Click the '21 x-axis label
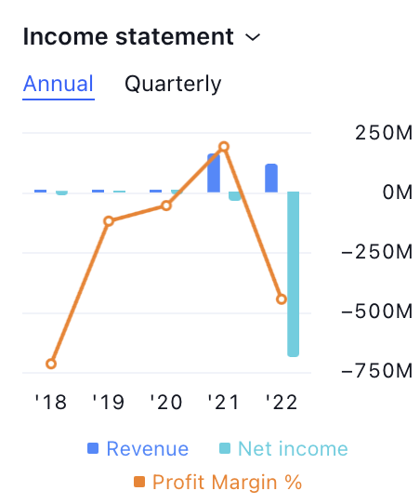The image size is (420, 504). point(224,403)
